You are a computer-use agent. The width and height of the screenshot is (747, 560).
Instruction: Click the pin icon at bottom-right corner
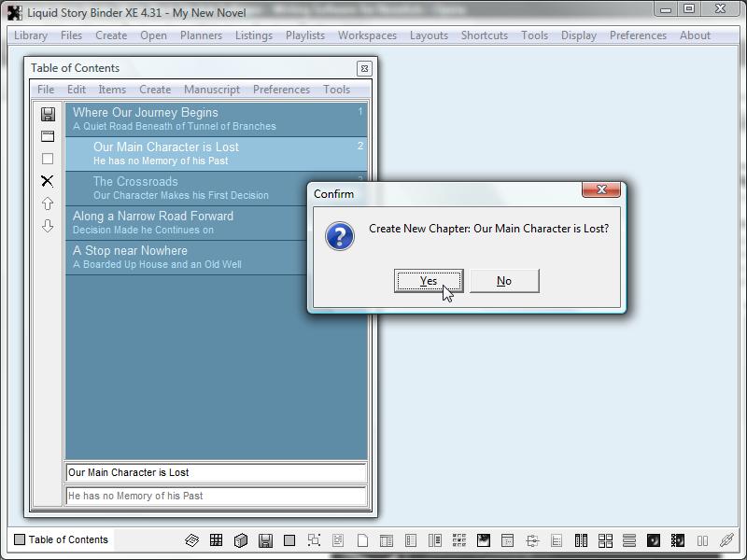coord(726,540)
